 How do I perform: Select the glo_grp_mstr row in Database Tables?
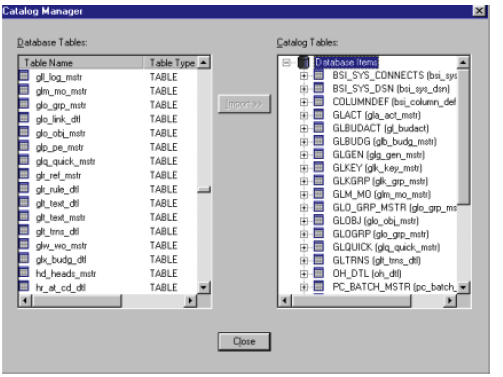click(108, 105)
